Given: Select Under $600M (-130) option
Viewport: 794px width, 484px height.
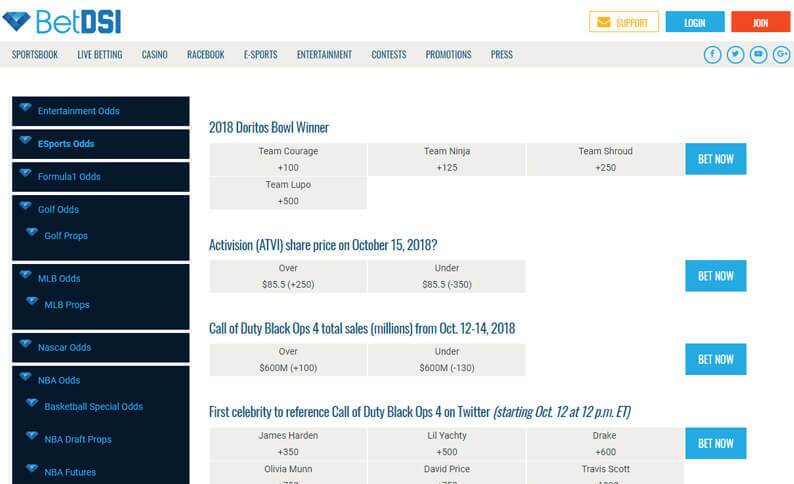Looking at the screenshot, I should [447, 360].
